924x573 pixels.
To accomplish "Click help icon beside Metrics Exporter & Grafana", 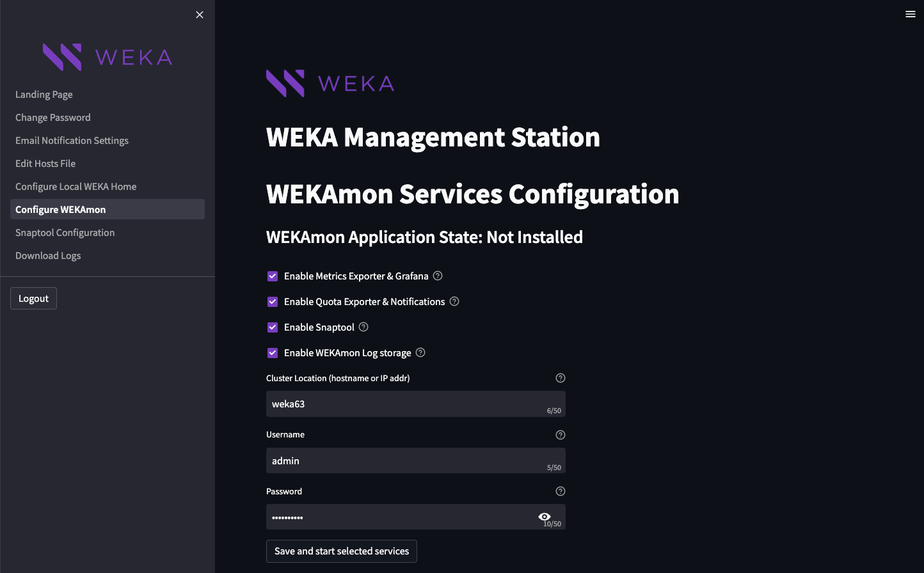I will (x=438, y=276).
